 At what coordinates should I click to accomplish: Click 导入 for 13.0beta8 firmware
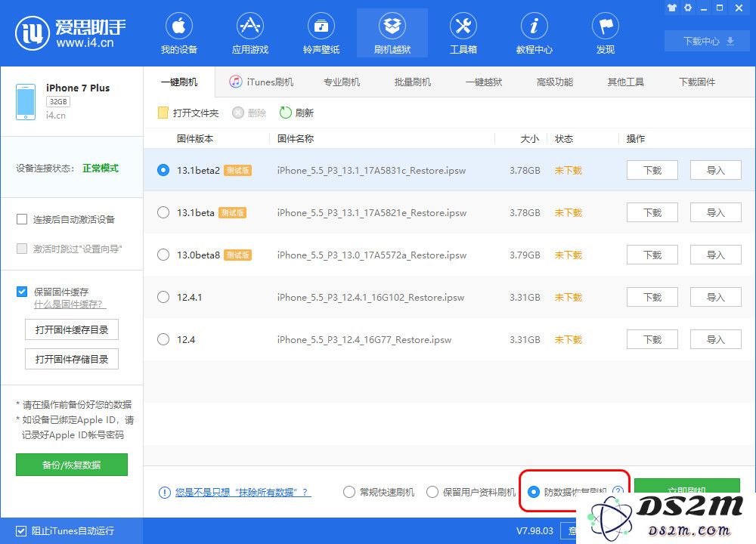tap(715, 255)
